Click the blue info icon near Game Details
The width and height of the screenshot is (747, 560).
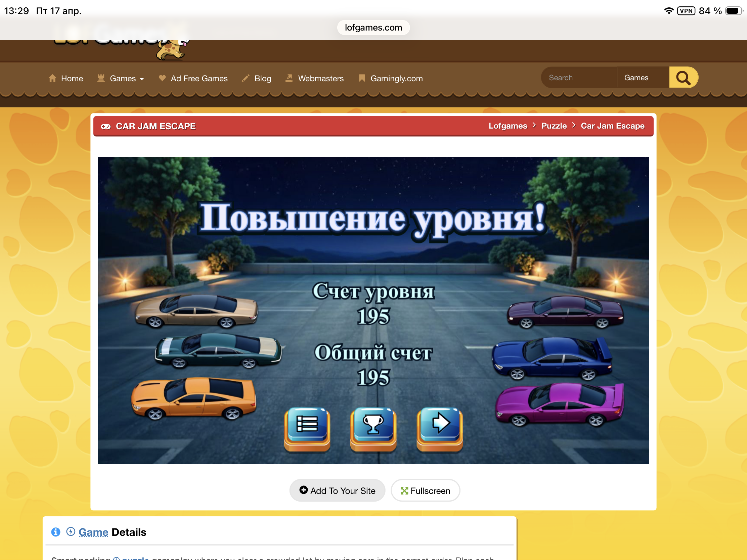56,532
